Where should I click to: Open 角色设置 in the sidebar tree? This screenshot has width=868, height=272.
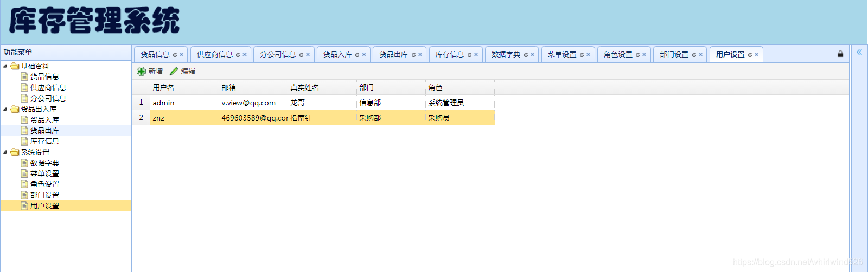tap(44, 184)
